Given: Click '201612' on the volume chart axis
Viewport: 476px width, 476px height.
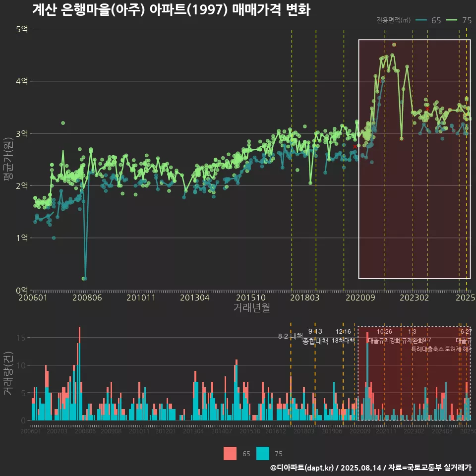Looking at the screenshot, I should 276,431.
